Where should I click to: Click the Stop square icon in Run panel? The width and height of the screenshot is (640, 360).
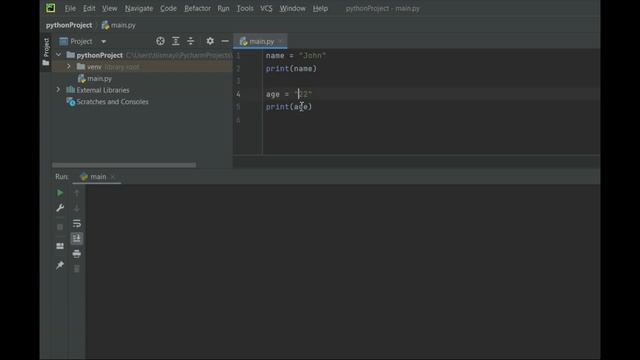[60, 227]
